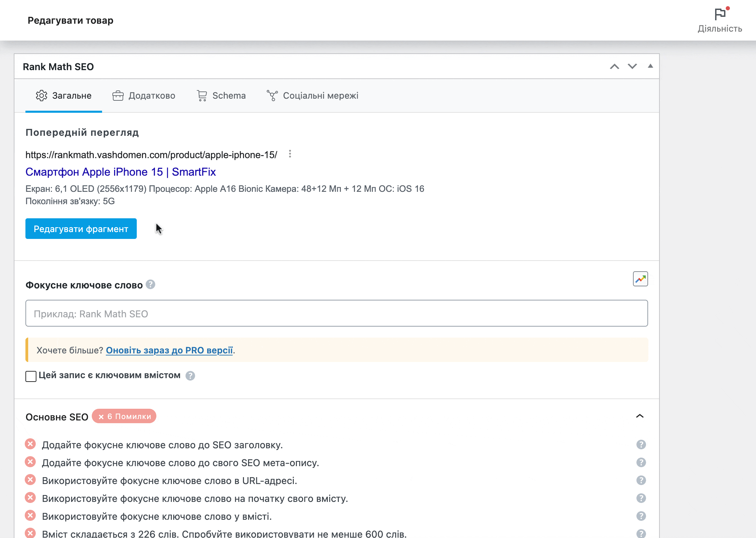Click the Редагувати товар page title
This screenshot has width=756, height=538.
point(70,20)
